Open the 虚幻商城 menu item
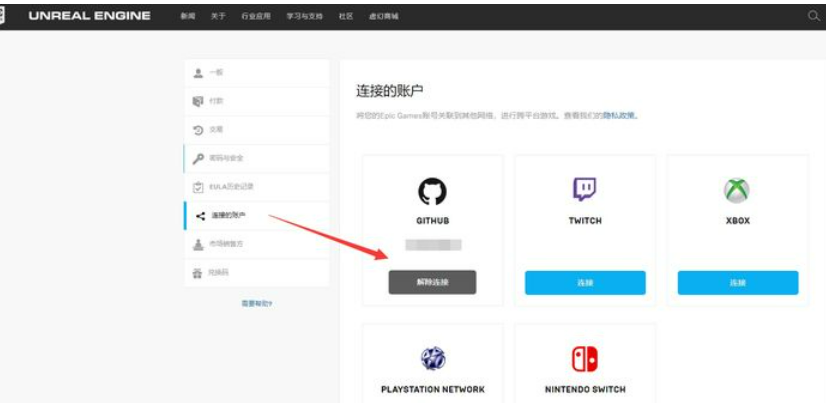The height and width of the screenshot is (403, 826). (384, 16)
